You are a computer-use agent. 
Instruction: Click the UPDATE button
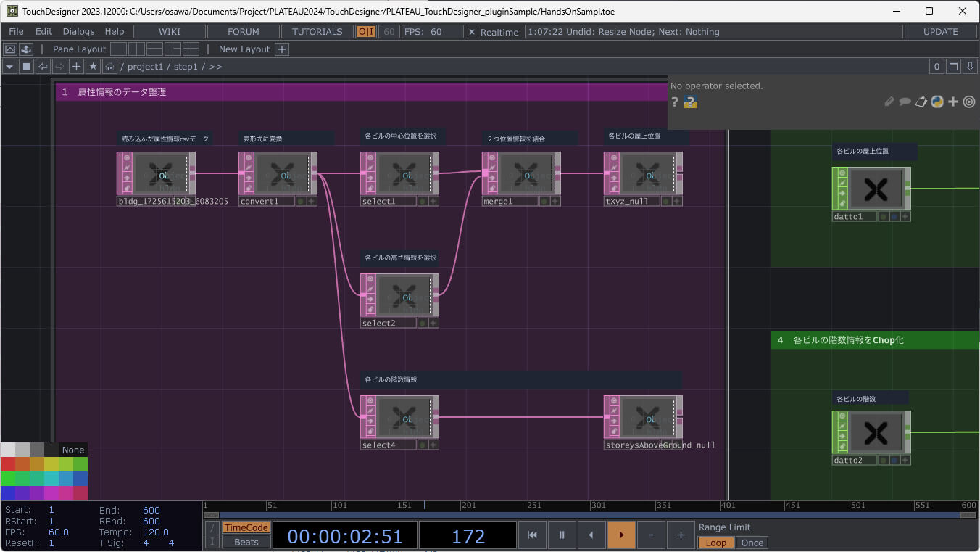(941, 32)
